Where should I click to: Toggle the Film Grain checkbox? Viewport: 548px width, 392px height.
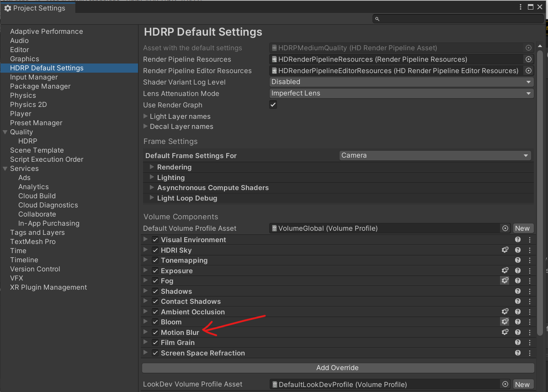click(155, 343)
